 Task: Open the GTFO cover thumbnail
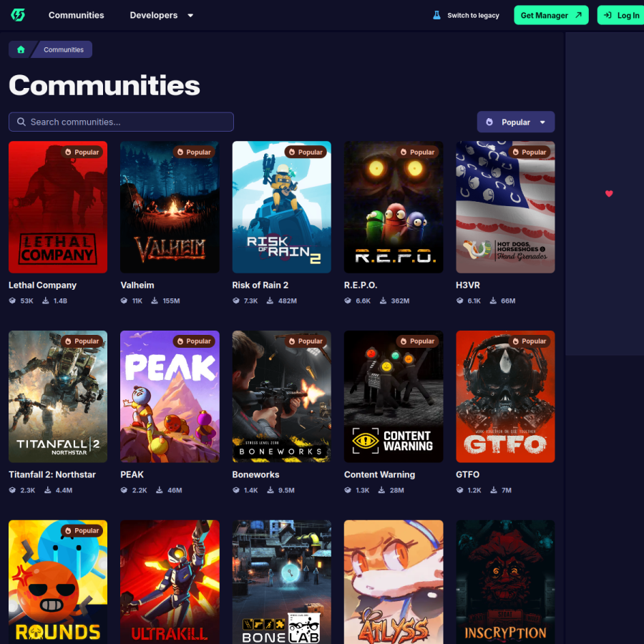(505, 396)
